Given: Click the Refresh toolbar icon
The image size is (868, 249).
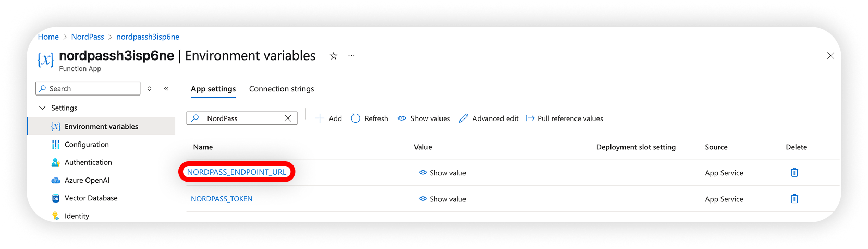Looking at the screenshot, I should point(356,118).
